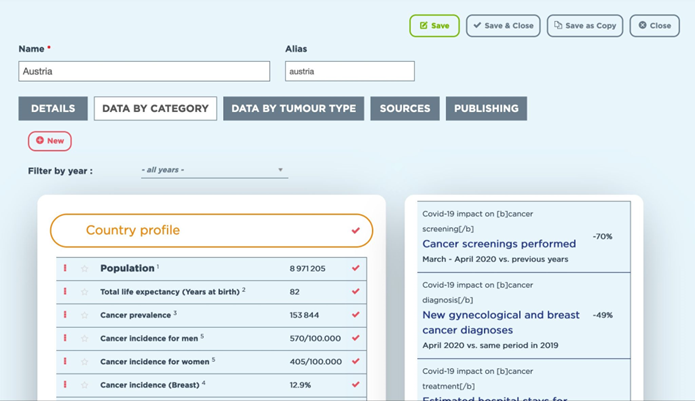Toggle the checkmark on Cancer prevalence row

355,315
